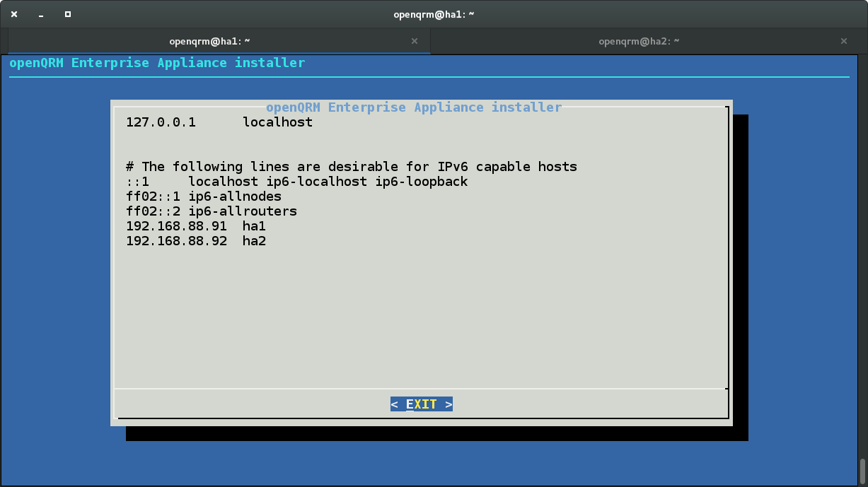
Task: Close the openqrm@ha1 tab
Action: (415, 41)
